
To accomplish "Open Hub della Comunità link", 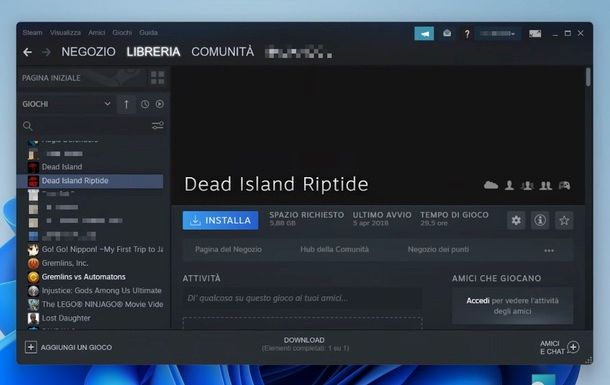I will pyautogui.click(x=335, y=249).
